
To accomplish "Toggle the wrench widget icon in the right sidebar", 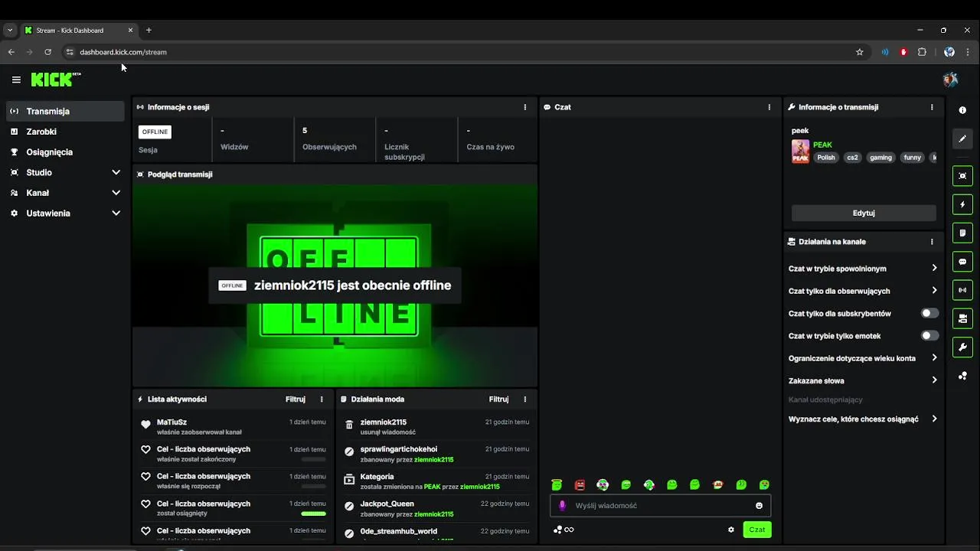I will click(x=962, y=347).
